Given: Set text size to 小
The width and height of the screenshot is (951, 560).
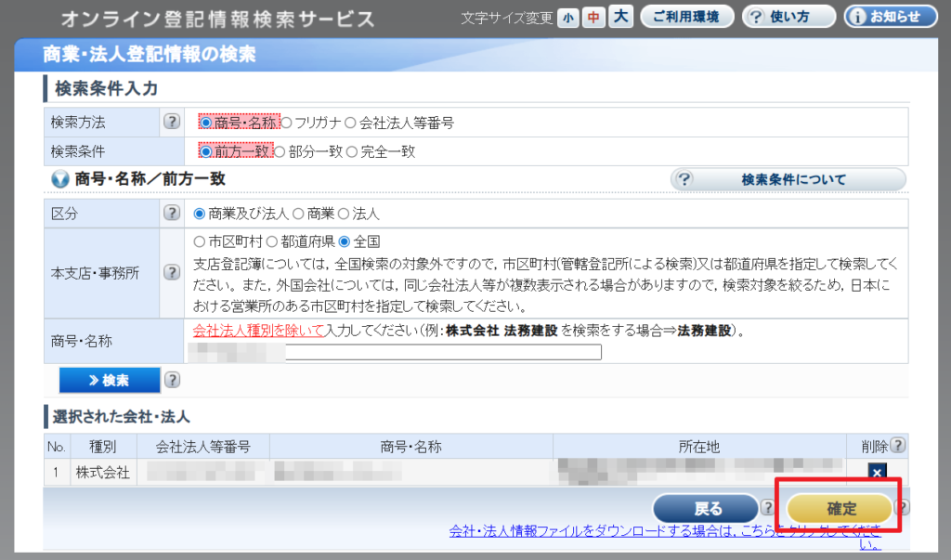Looking at the screenshot, I should pyautogui.click(x=567, y=18).
